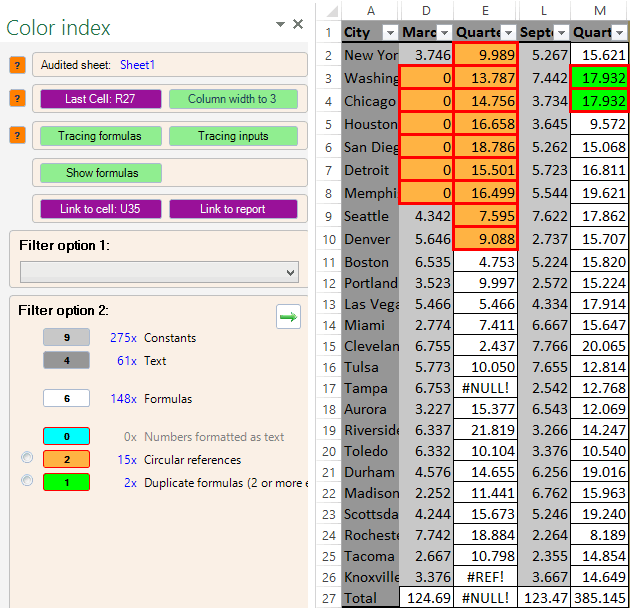Click the Column width to 3 button
Screen dimensions: 630x608
coord(233,99)
